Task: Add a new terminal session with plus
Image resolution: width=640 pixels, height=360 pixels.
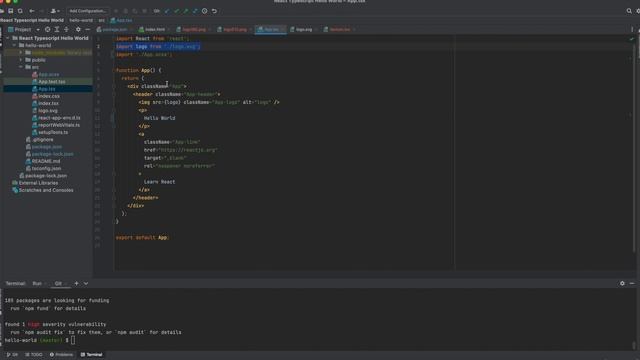Action: pos(76,283)
